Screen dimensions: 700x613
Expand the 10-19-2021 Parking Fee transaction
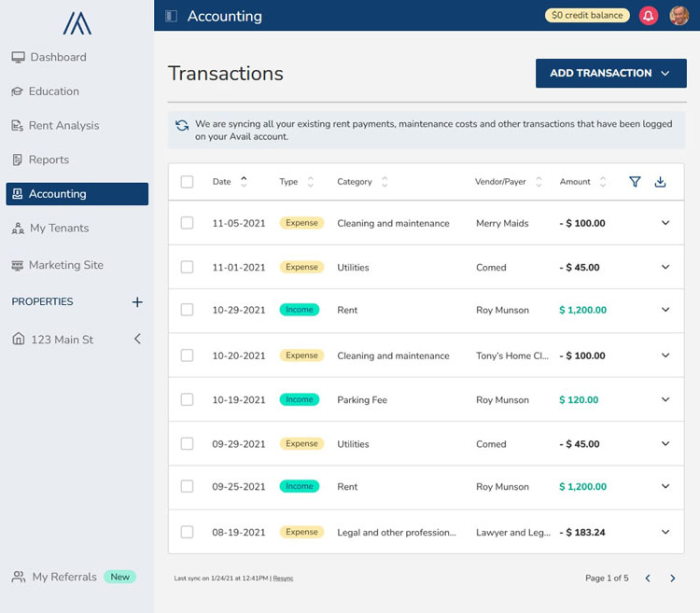click(665, 399)
